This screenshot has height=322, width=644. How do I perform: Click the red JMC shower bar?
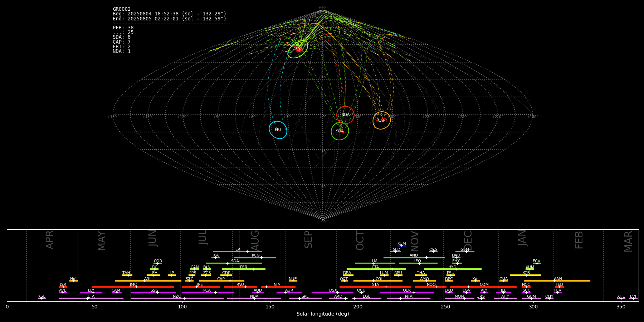pos(133,287)
